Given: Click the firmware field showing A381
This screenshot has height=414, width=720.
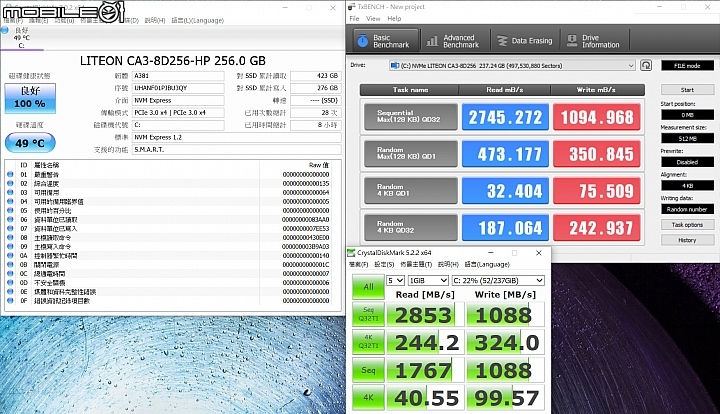Looking at the screenshot, I should (178, 76).
